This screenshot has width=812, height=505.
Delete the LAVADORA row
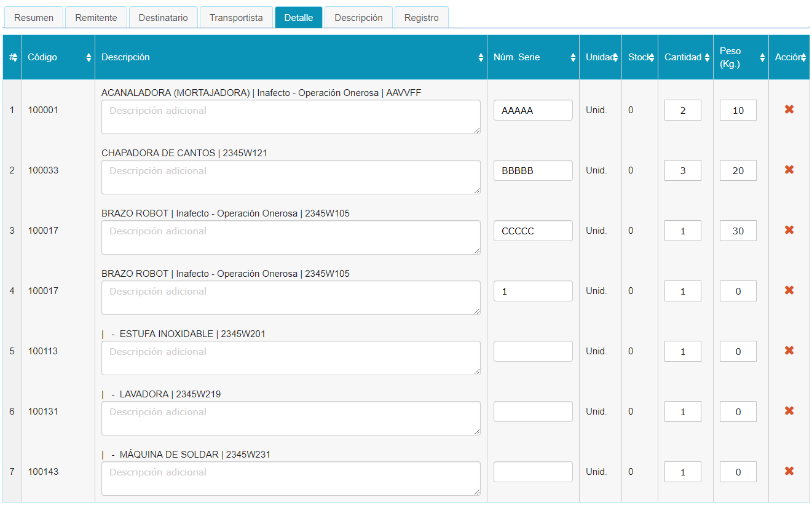point(789,411)
